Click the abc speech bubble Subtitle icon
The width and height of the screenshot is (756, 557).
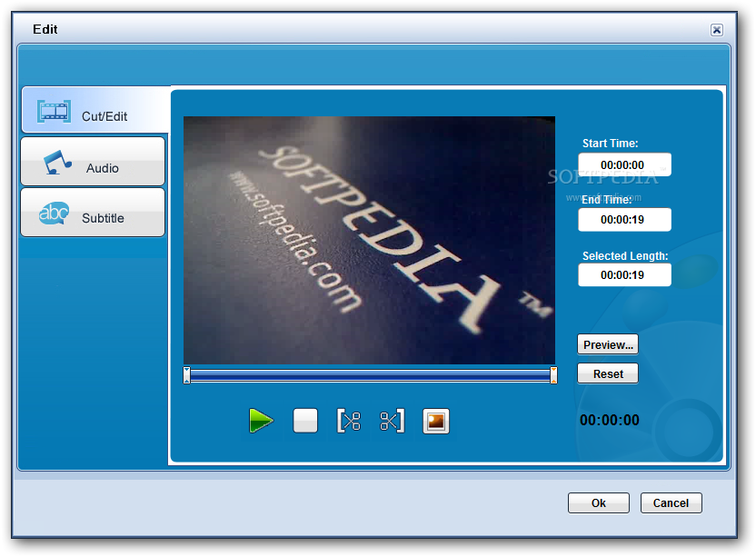pos(54,214)
